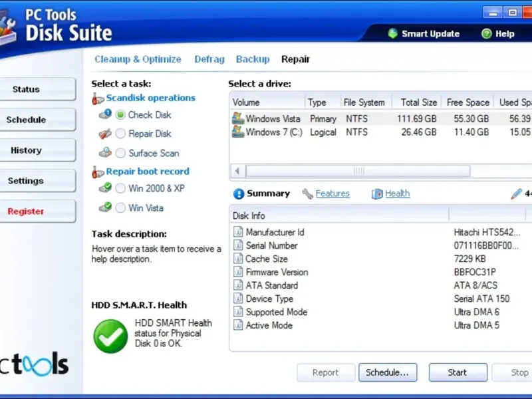Click the Repair Disk screwdriver icon
This screenshot has width=532, height=399.
click(105, 134)
